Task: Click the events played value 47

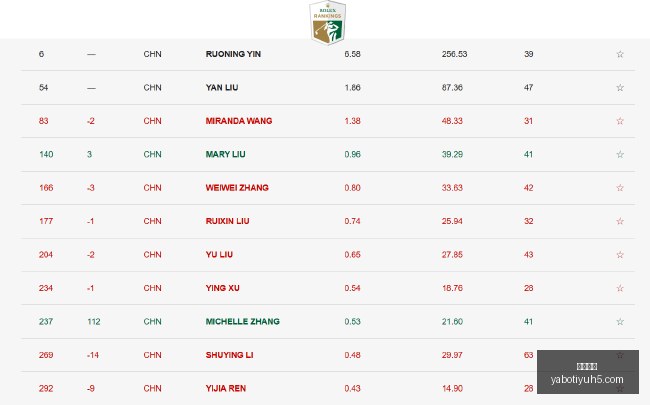Action: click(529, 87)
